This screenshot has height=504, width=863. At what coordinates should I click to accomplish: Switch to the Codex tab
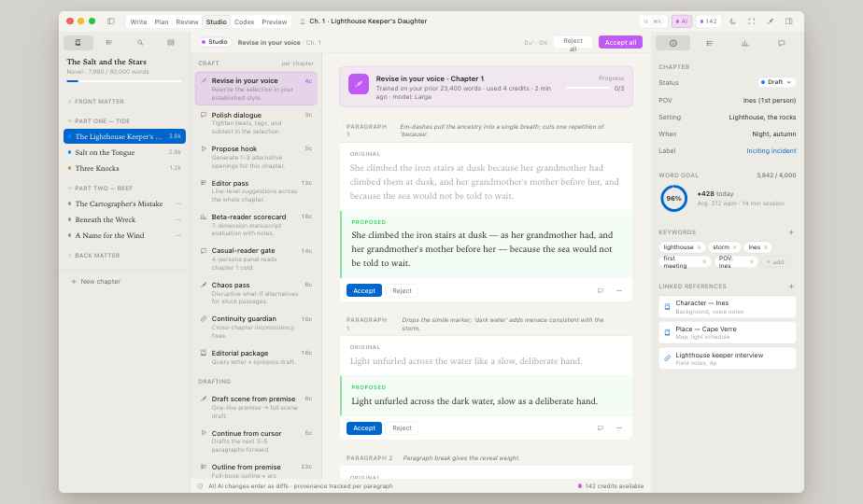tap(244, 21)
